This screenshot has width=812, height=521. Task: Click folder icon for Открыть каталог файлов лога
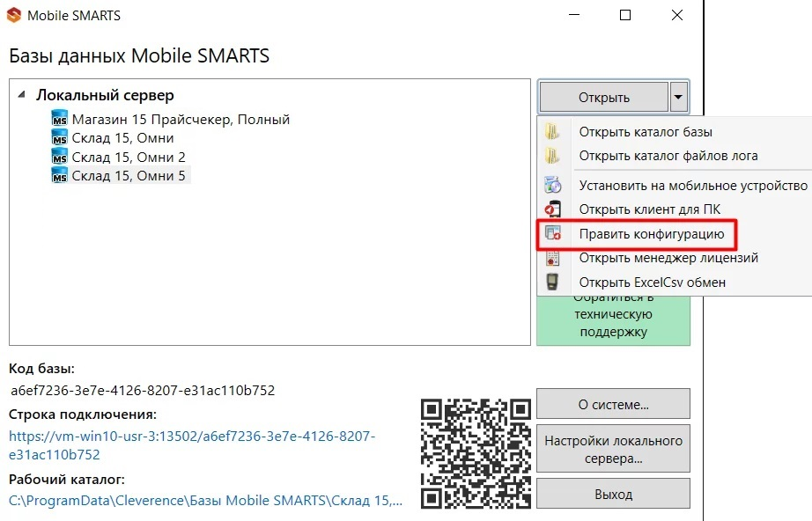click(x=552, y=155)
